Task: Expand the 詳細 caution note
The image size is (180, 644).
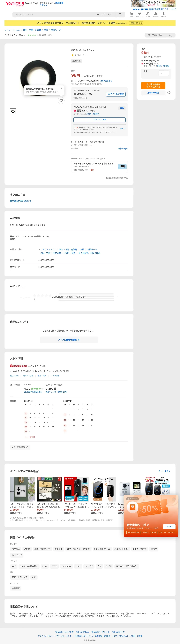Action: click(x=123, y=129)
